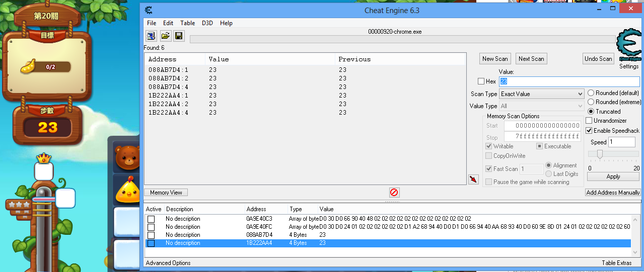
Task: Click the Open Process computer icon
Action: (x=151, y=36)
